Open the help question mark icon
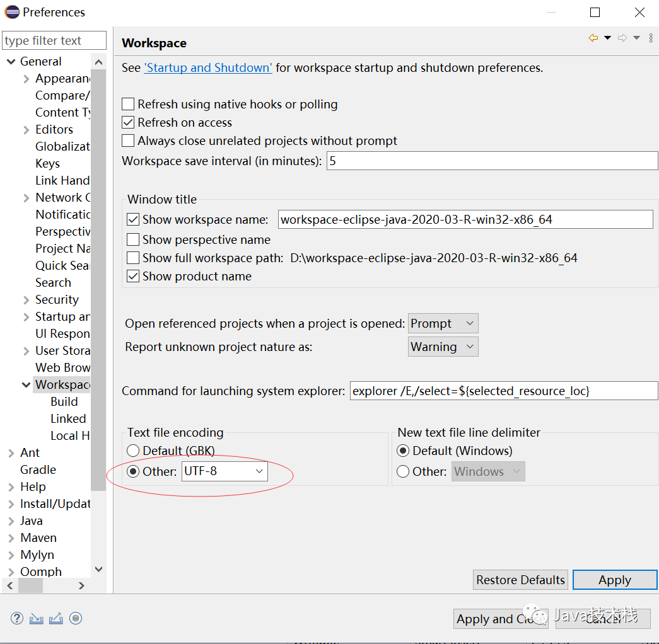The height and width of the screenshot is (644, 659). [x=17, y=618]
